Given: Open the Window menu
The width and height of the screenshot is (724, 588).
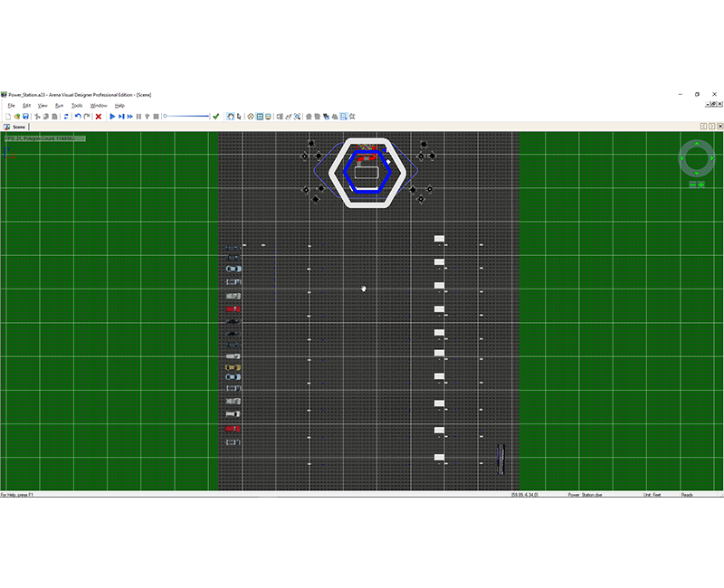Looking at the screenshot, I should point(98,106).
